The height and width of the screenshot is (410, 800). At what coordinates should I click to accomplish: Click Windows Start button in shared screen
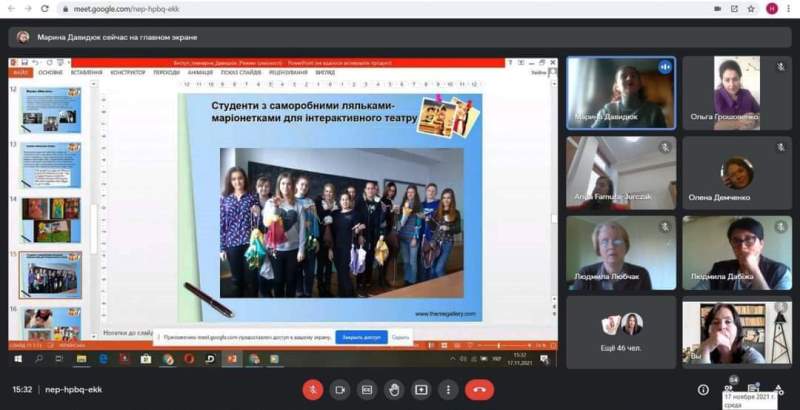(18, 360)
